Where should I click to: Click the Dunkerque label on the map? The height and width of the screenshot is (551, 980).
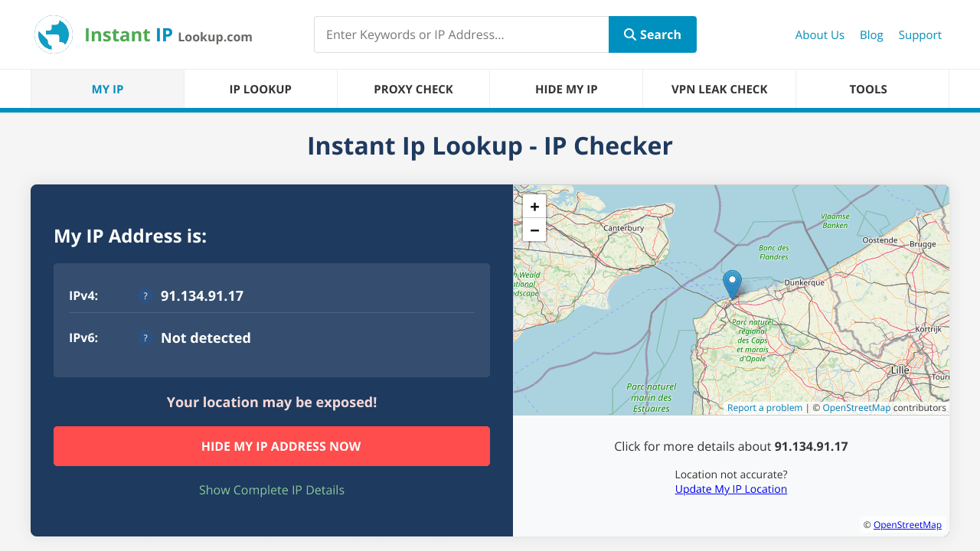point(804,282)
